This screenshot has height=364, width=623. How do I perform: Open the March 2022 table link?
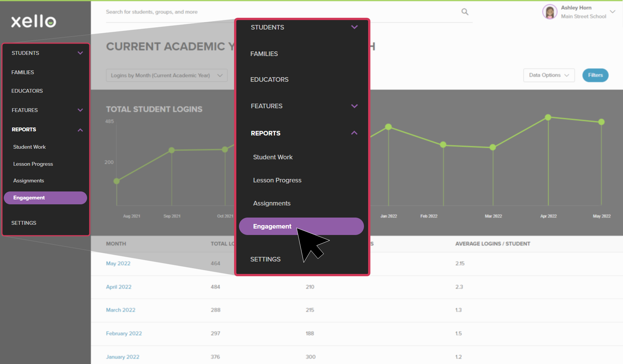click(120, 310)
